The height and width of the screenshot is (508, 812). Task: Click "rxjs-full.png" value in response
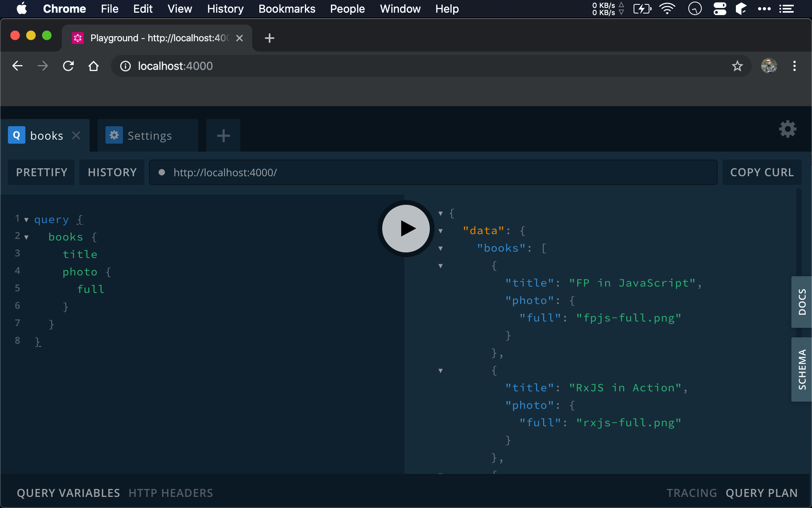tap(628, 423)
